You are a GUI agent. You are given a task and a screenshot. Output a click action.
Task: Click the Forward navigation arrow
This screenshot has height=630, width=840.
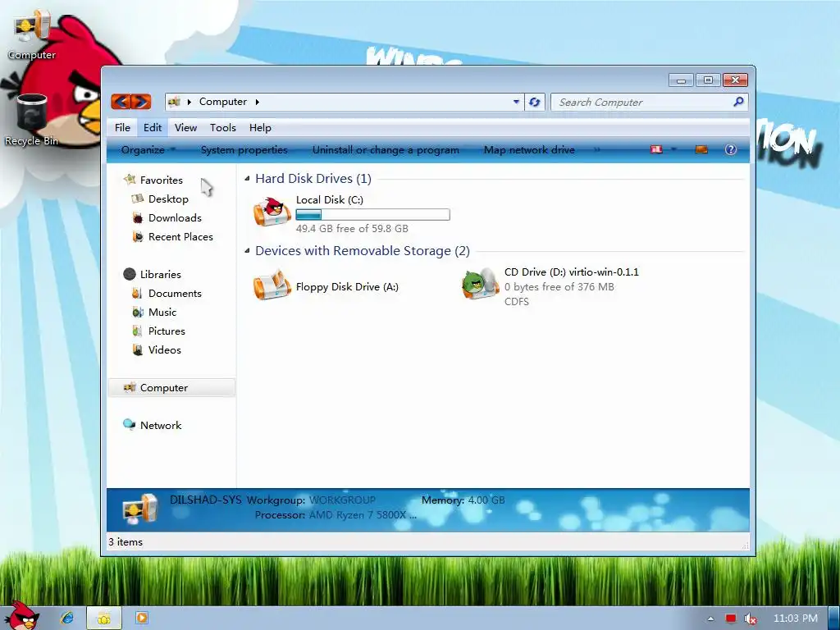click(141, 101)
